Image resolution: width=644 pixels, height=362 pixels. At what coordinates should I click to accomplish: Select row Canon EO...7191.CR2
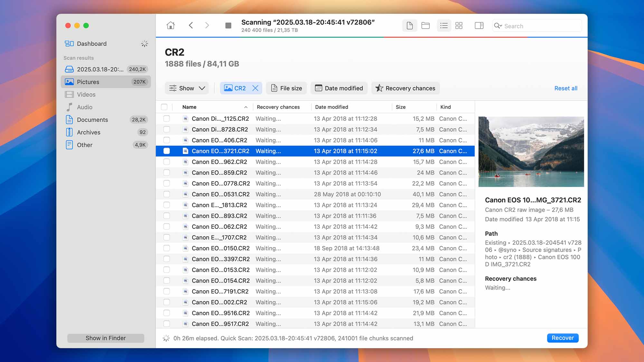pyautogui.click(x=315, y=291)
